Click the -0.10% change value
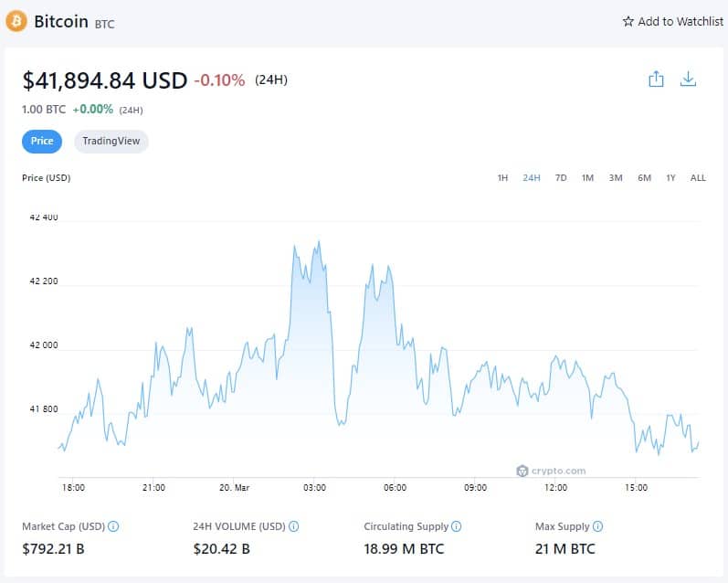The width and height of the screenshot is (728, 583). pos(219,80)
